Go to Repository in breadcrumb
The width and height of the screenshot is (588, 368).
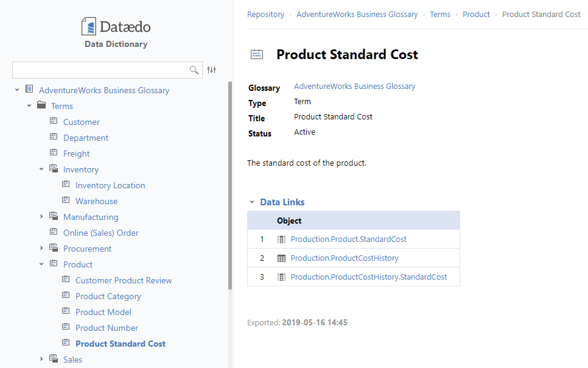pos(265,14)
